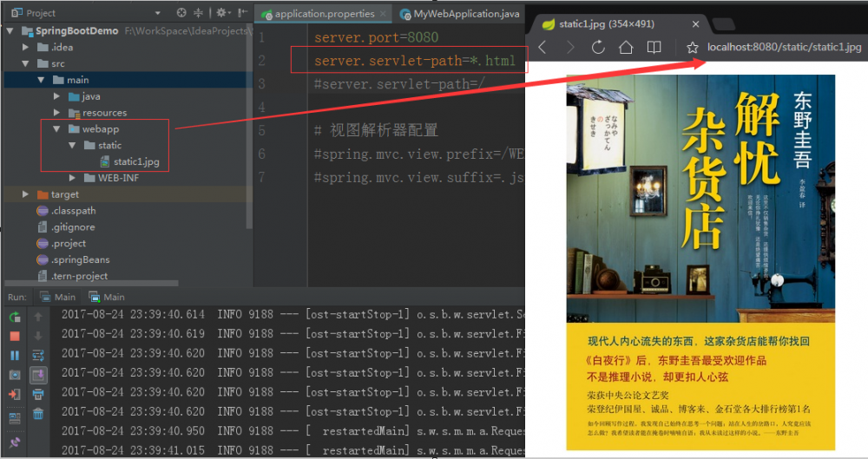Open the browser home page

pos(626,48)
